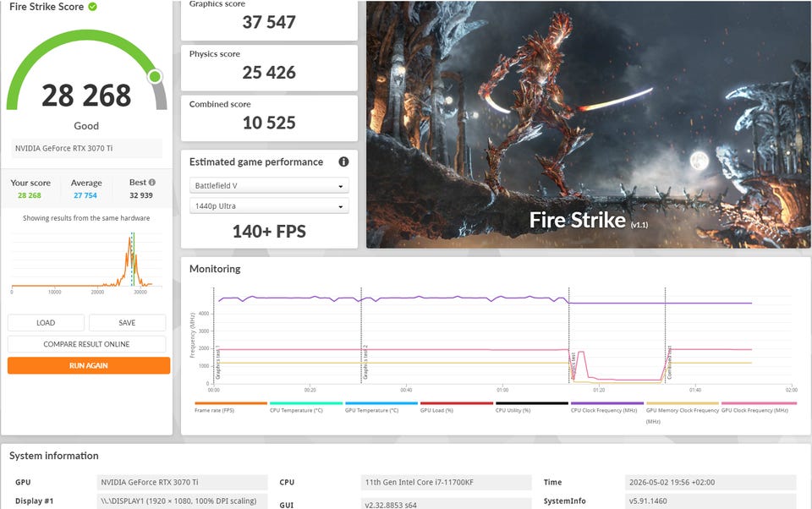This screenshot has height=509, width=812.
Task: Toggle GPU Memory Clock Frequency legend entry
Action: pyautogui.click(x=682, y=412)
